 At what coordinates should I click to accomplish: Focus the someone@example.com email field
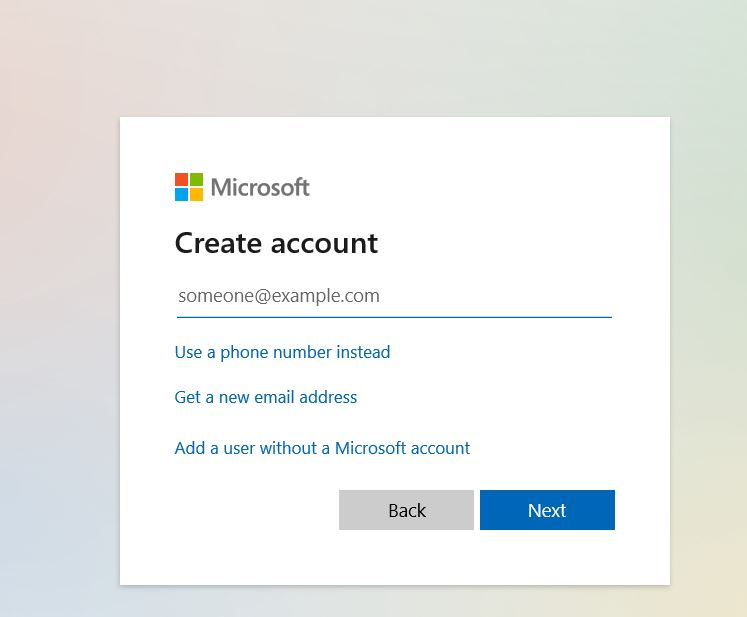[x=394, y=296]
